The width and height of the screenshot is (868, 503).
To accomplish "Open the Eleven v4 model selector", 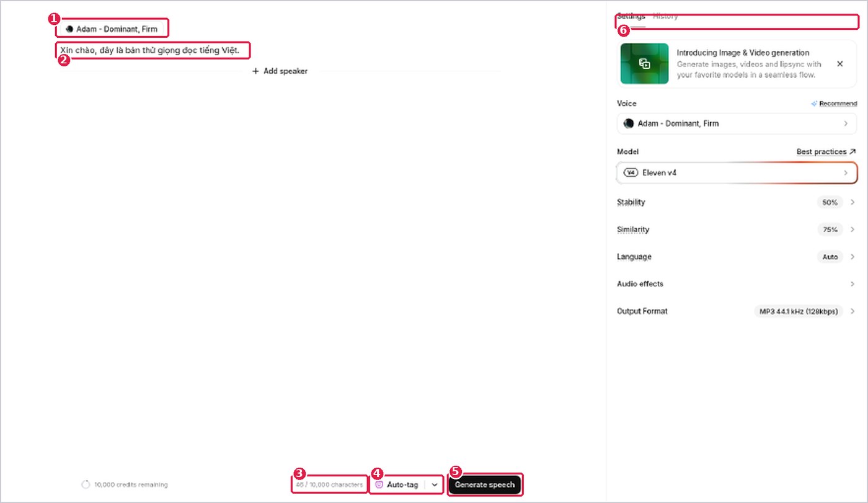I will point(737,172).
